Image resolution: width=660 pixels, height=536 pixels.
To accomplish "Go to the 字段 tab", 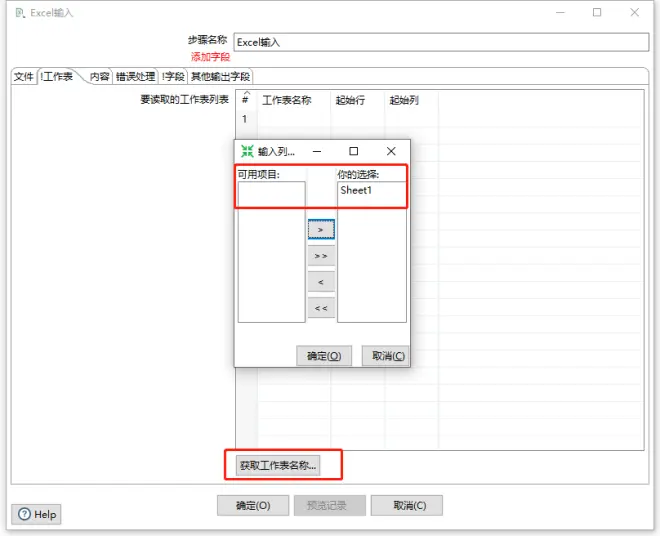I will tap(173, 77).
